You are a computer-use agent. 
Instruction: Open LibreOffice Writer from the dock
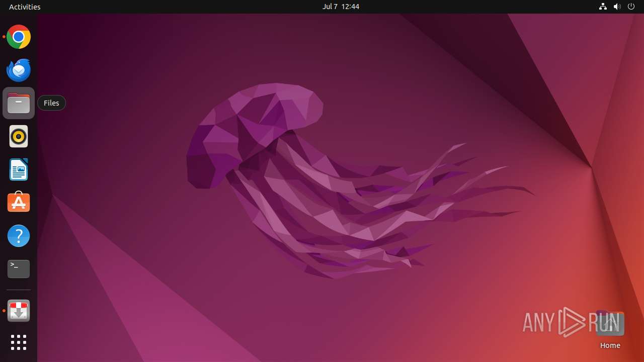[x=19, y=169]
